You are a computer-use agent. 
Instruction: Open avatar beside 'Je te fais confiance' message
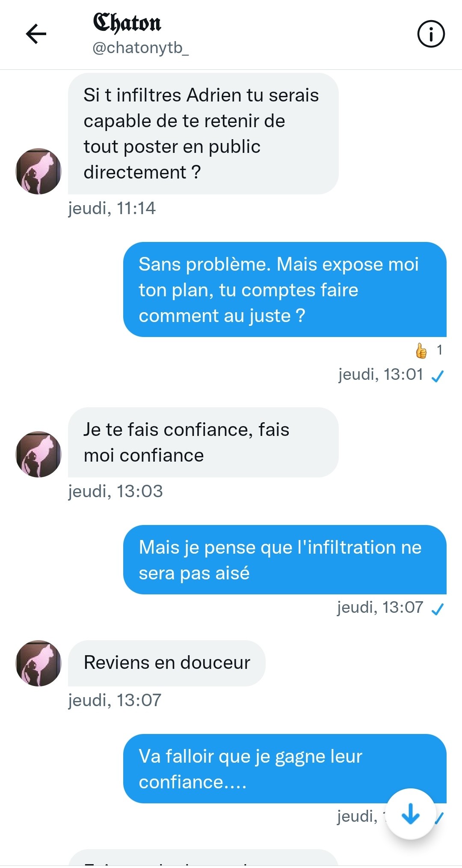[38, 454]
